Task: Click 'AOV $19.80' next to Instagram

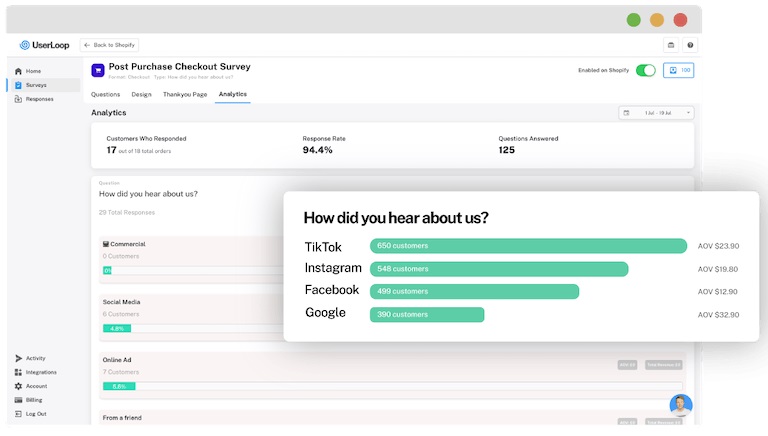Action: click(x=718, y=269)
